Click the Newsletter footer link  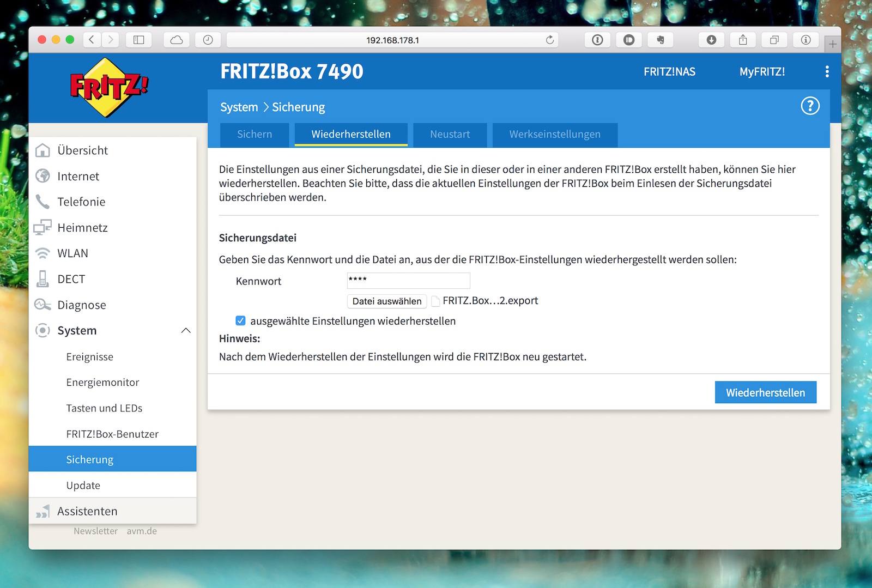(95, 531)
